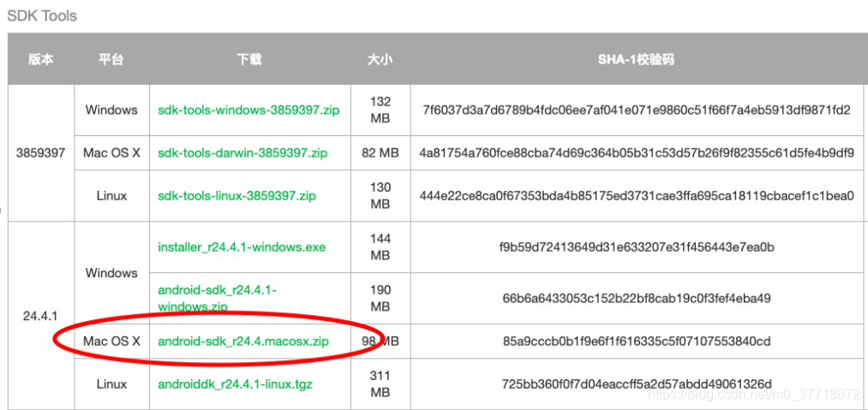Select the 132 MB size cell

(380, 110)
